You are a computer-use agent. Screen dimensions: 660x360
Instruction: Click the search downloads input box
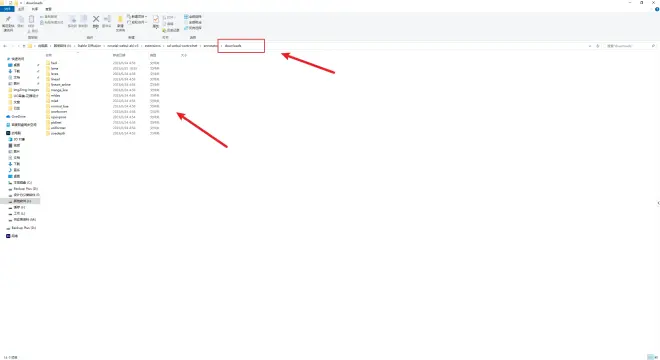point(630,46)
